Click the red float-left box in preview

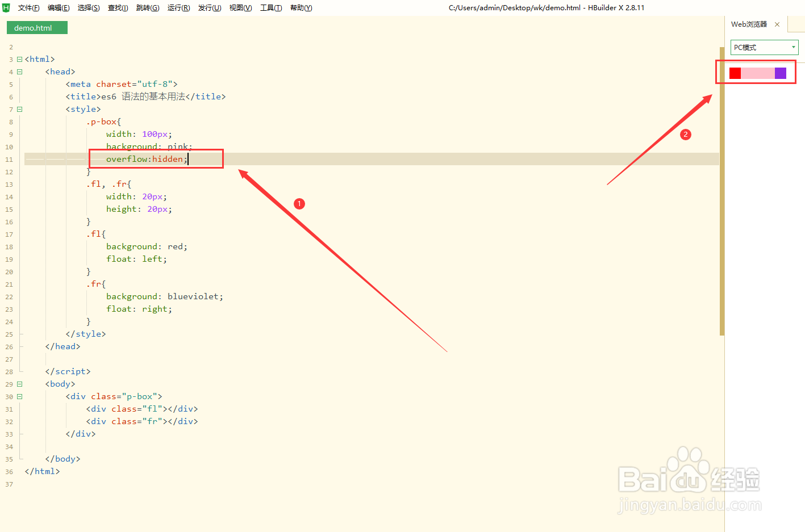tap(735, 73)
